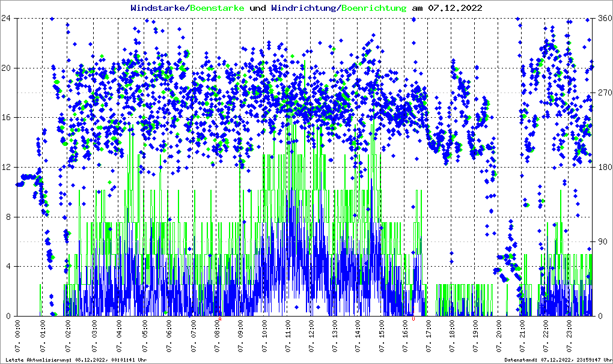This screenshot has height=364, width=613.
Task: Select the "12" value on left axis
Action: point(7,167)
